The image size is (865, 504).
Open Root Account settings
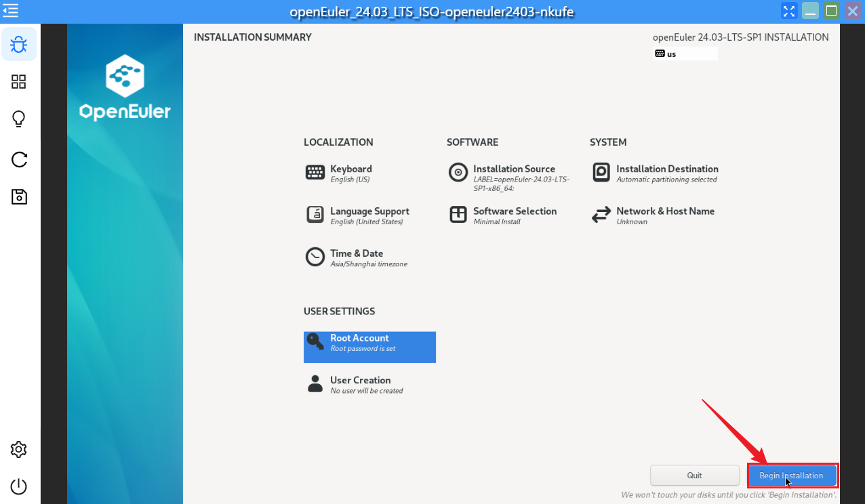[369, 347]
